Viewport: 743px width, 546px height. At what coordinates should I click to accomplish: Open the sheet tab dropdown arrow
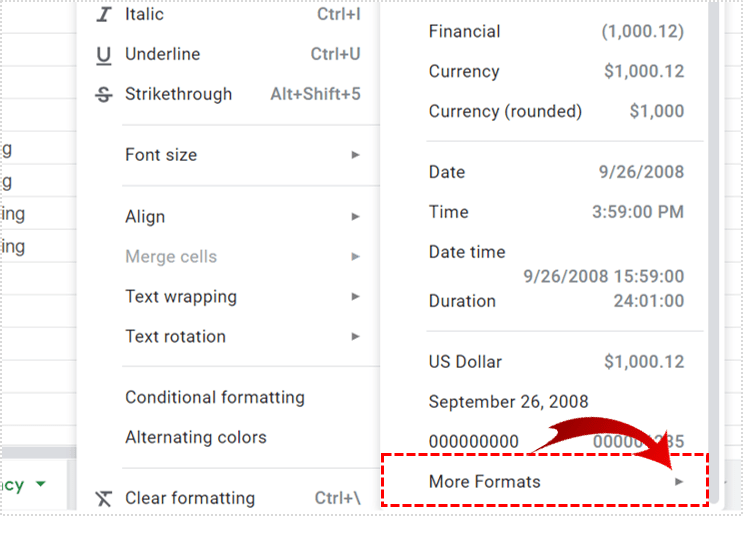point(41,485)
